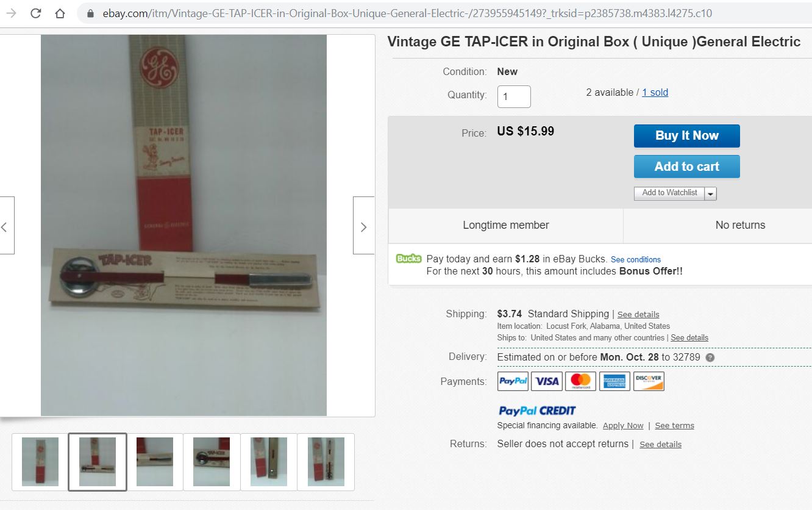This screenshot has width=812, height=510.
Task: Reload the page with the browser refresh icon
Action: tap(36, 13)
